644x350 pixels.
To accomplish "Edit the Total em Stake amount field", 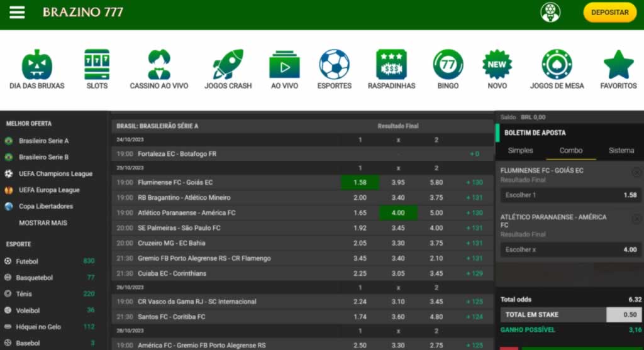I will coord(624,315).
